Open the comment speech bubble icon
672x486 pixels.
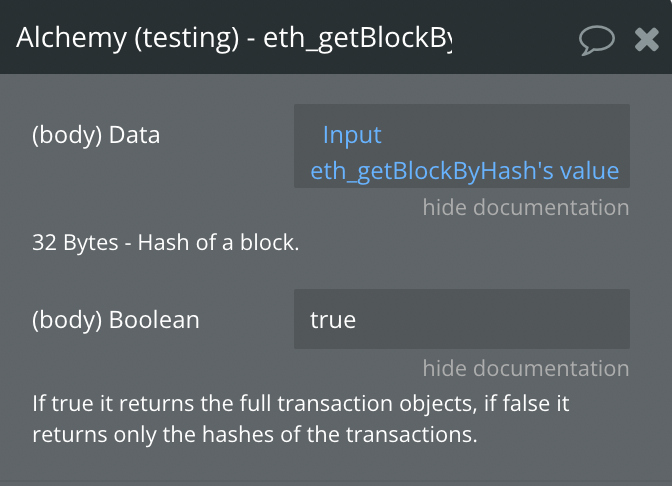(x=597, y=39)
